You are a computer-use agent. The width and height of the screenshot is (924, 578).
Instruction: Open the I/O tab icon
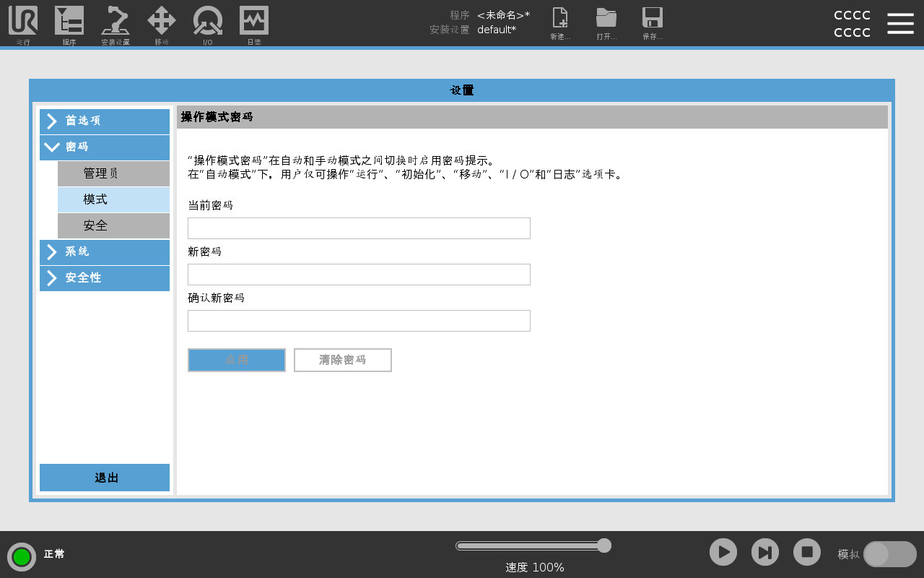point(208,22)
